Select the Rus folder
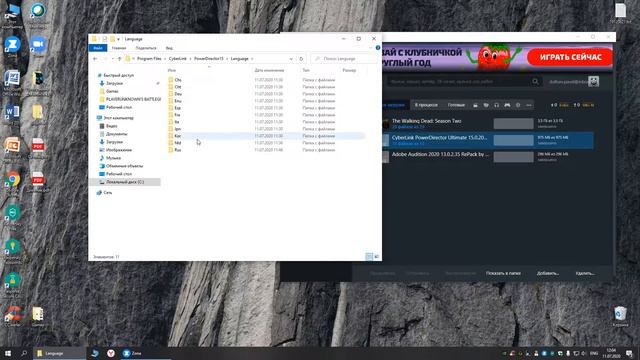640x360 pixels. pyautogui.click(x=178, y=150)
